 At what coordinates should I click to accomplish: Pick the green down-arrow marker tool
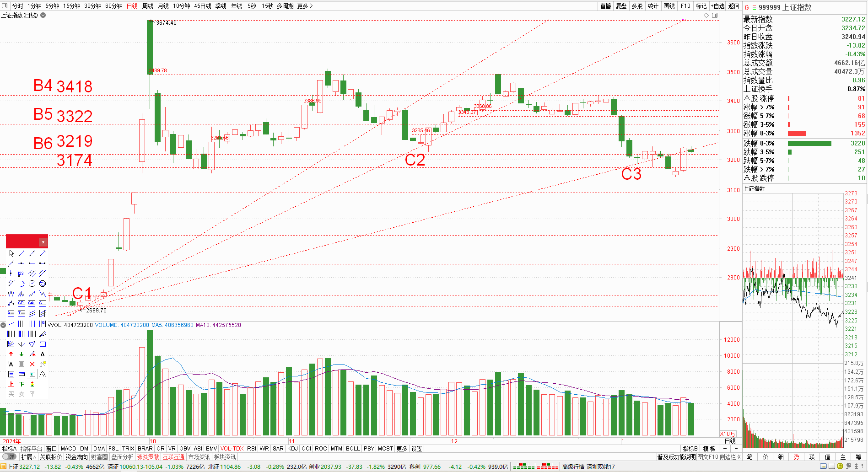tap(22, 354)
